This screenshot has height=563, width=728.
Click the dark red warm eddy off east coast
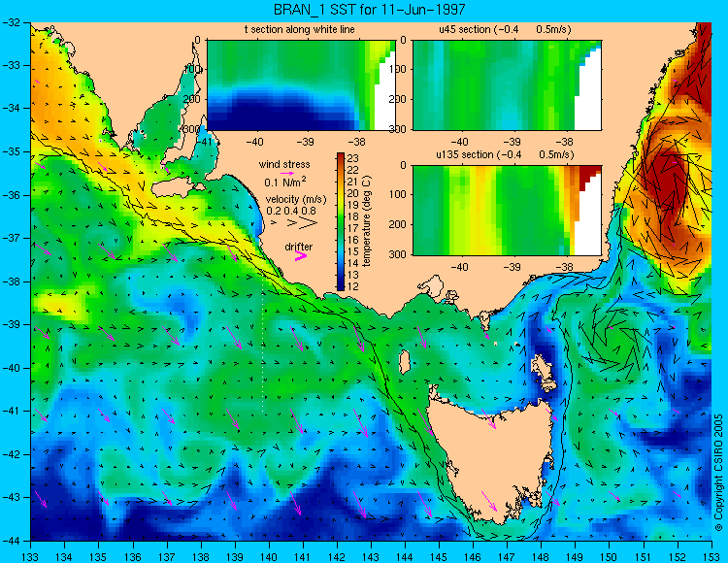(665, 185)
